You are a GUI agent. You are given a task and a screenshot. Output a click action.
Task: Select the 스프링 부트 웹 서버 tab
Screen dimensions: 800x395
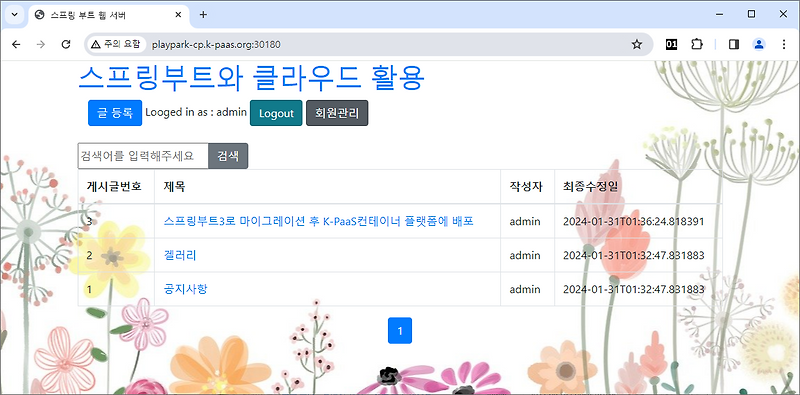tap(109, 15)
